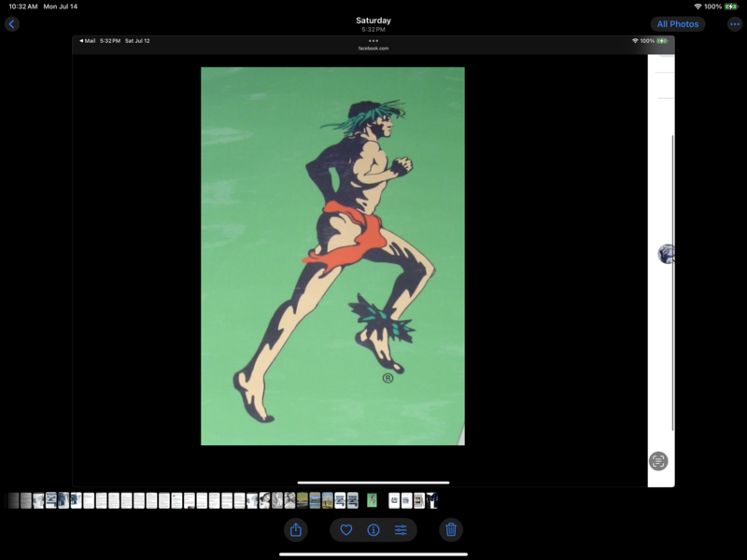Show photo info with the info button
The width and height of the screenshot is (747, 560).
[x=373, y=530]
